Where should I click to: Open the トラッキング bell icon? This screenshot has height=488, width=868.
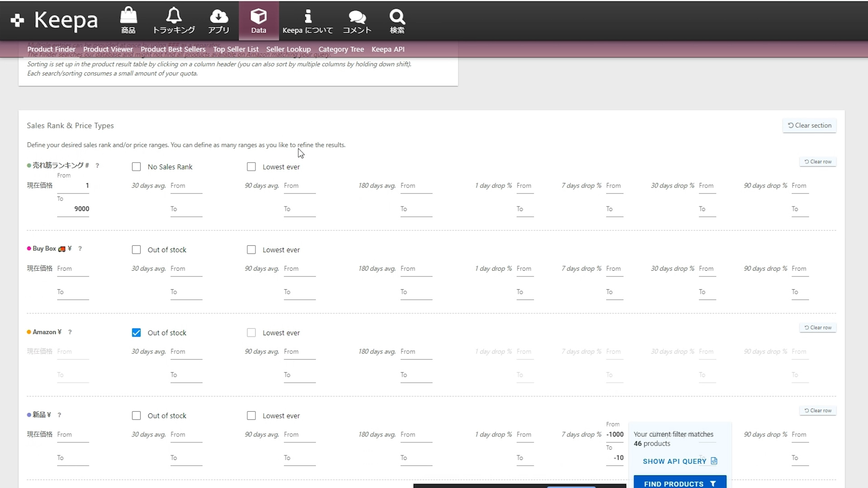click(x=174, y=16)
